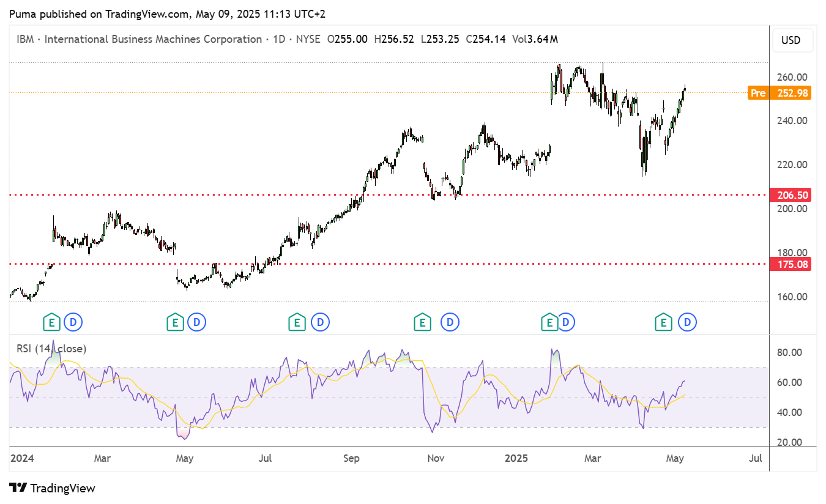Select the red dotted line at 175.08
Screen dimensions: 826x504
389,264
